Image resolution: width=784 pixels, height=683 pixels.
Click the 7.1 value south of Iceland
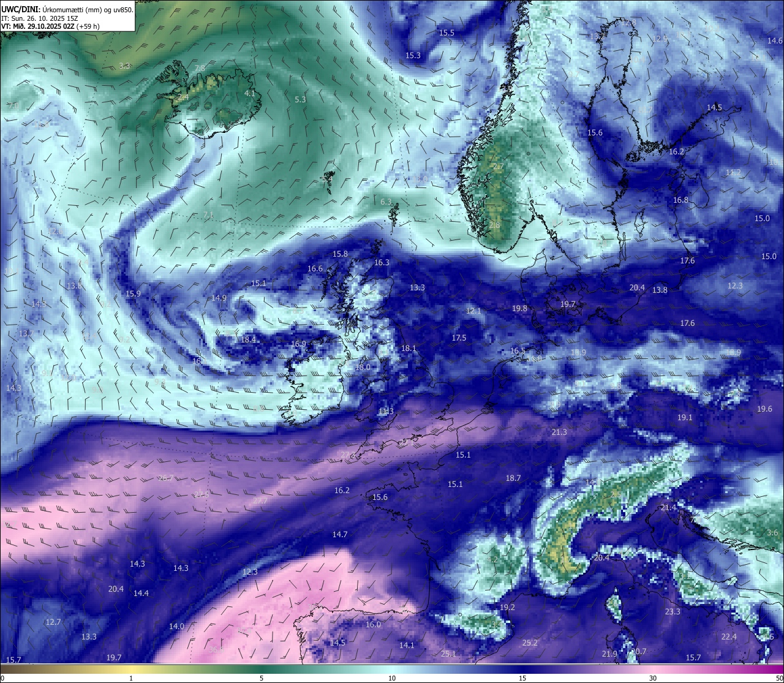[x=208, y=214]
